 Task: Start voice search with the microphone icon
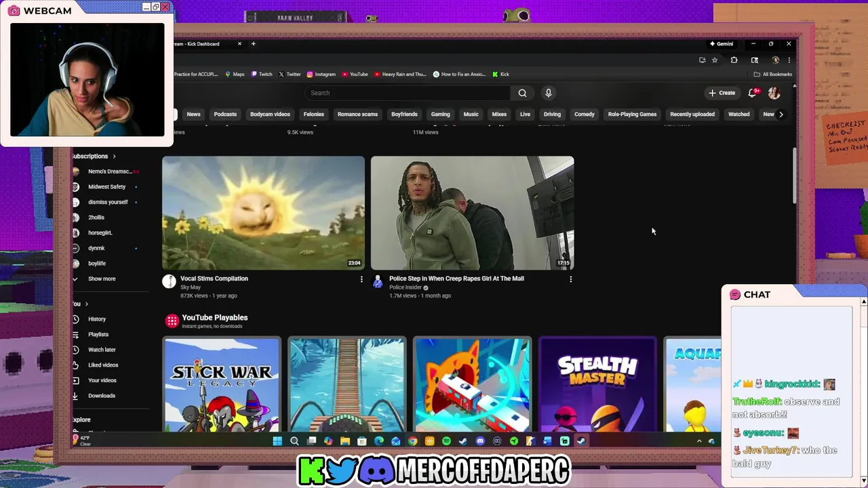pos(549,93)
